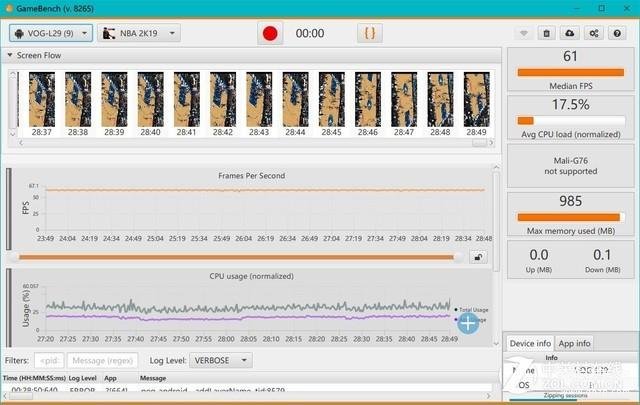The width and height of the screenshot is (640, 405).
Task: Click the pid filter input field
Action: pyautogui.click(x=49, y=360)
